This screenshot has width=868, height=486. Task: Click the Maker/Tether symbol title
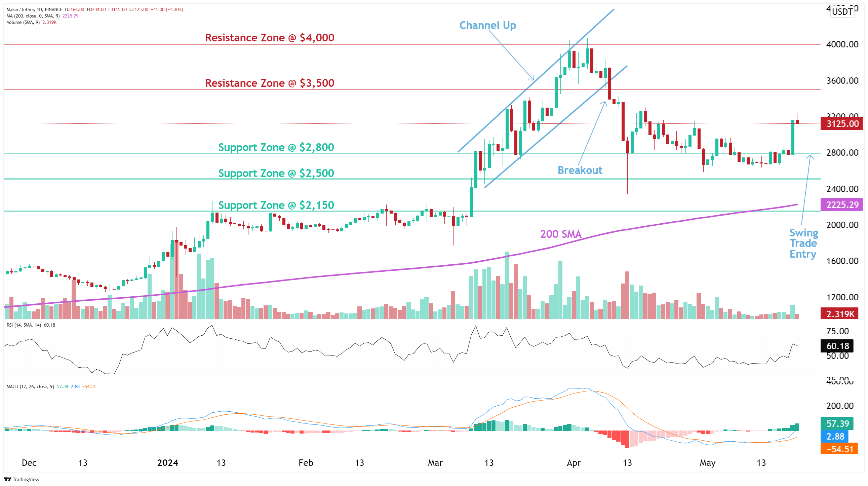tap(34, 9)
